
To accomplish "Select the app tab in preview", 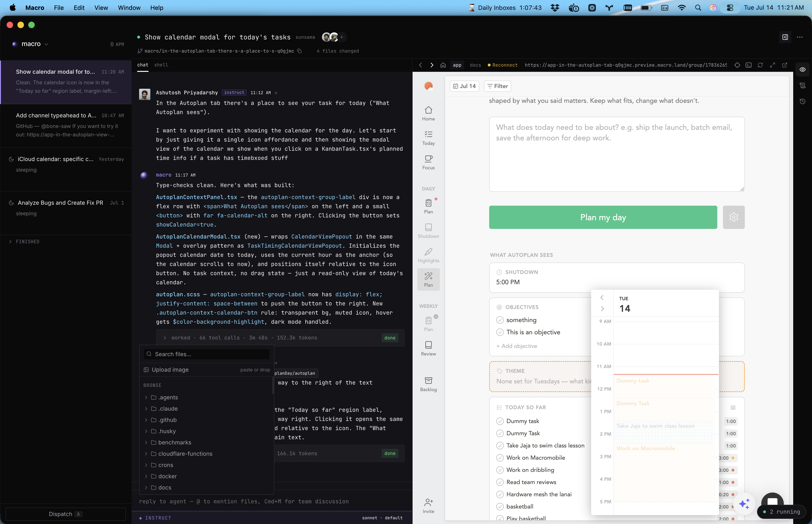I will [x=457, y=65].
